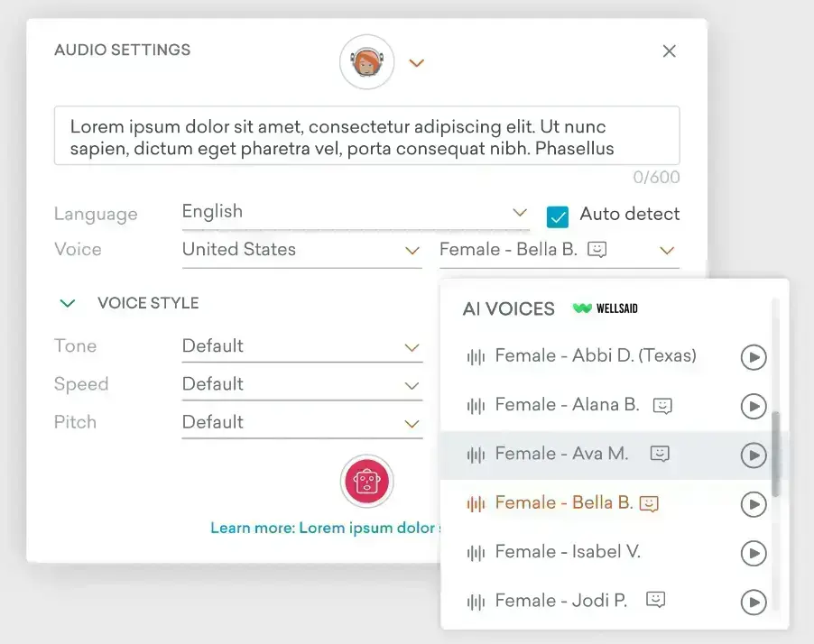Select the highlighted Female - Bella B. option
The image size is (814, 644).
(564, 502)
